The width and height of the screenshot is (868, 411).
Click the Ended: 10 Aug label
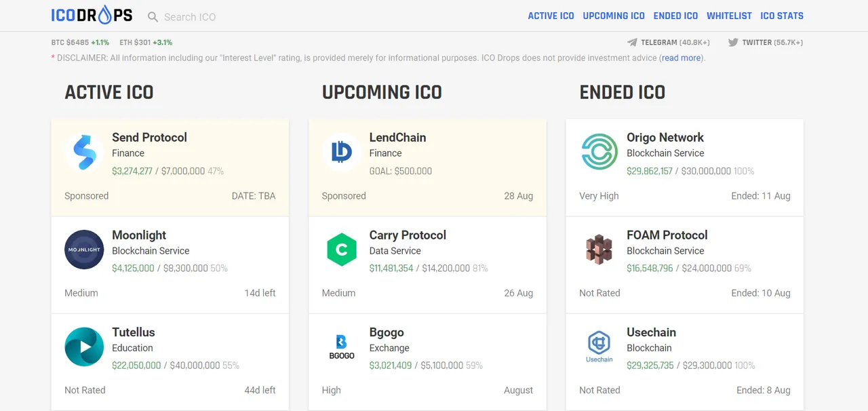(761, 293)
